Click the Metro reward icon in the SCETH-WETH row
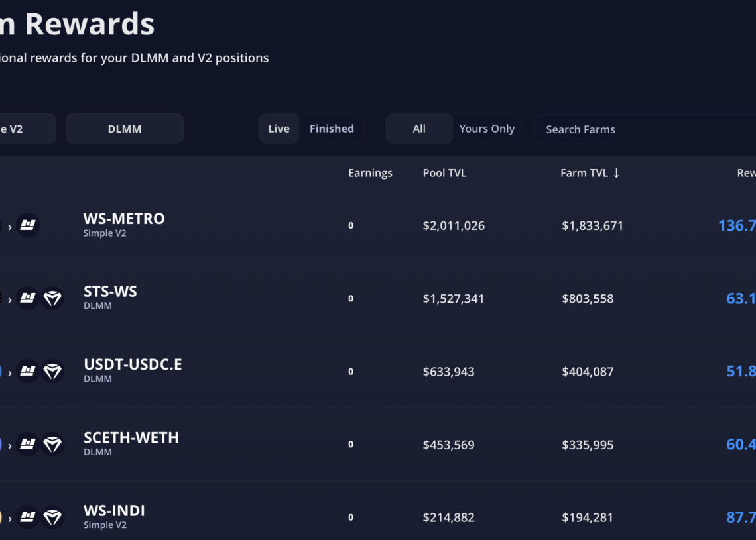The width and height of the screenshot is (756, 540). pos(28,444)
